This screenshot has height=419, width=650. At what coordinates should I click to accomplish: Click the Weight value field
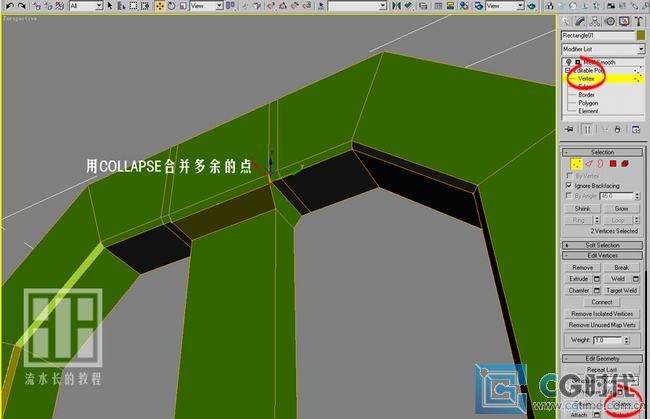[x=608, y=340]
